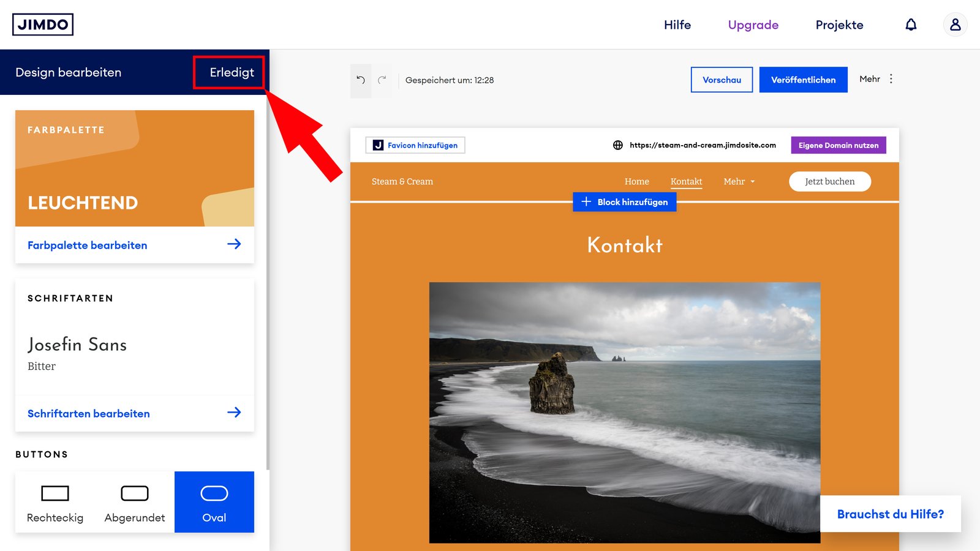This screenshot has width=980, height=551.
Task: Click the plus icon on Block hinzufügen
Action: click(x=587, y=201)
